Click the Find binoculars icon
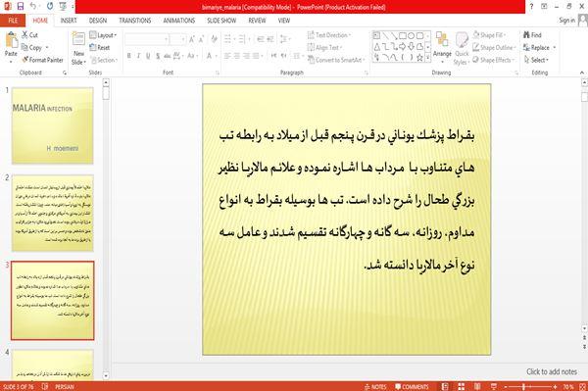Screen dimensions: 588x391 point(532,35)
